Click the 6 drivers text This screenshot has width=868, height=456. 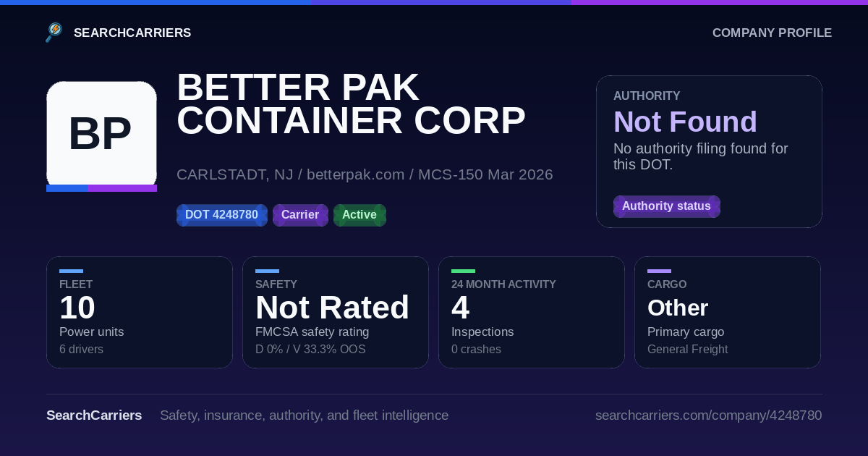81,349
